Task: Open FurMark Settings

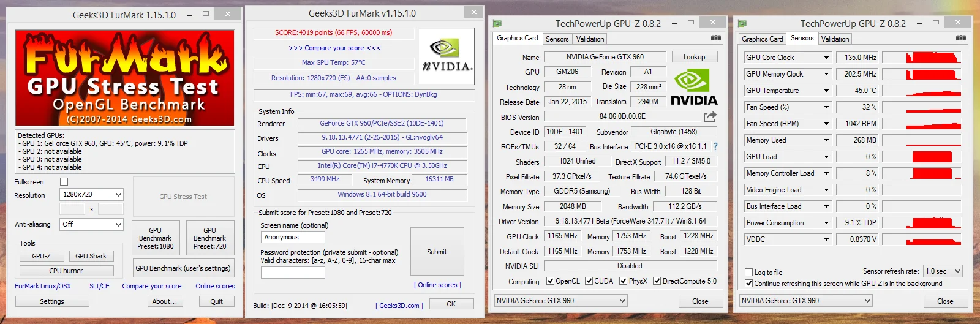Action: (x=52, y=301)
